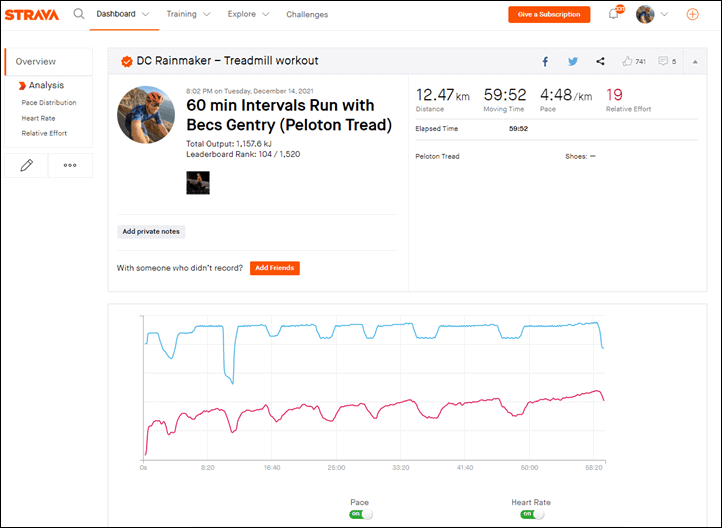
Task: Click the generic share icon
Action: [600, 61]
